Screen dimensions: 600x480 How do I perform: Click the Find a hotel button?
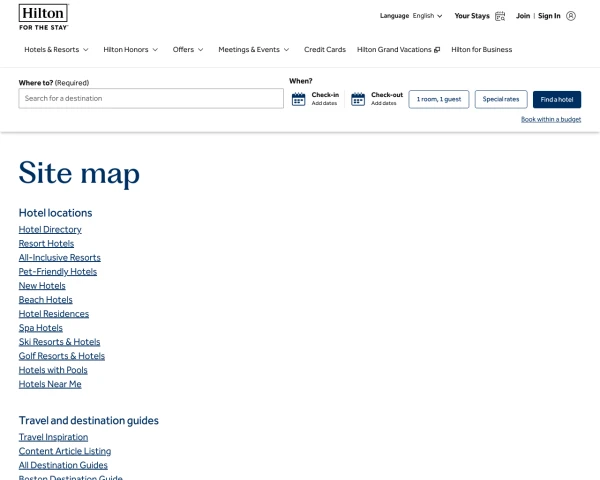click(556, 99)
